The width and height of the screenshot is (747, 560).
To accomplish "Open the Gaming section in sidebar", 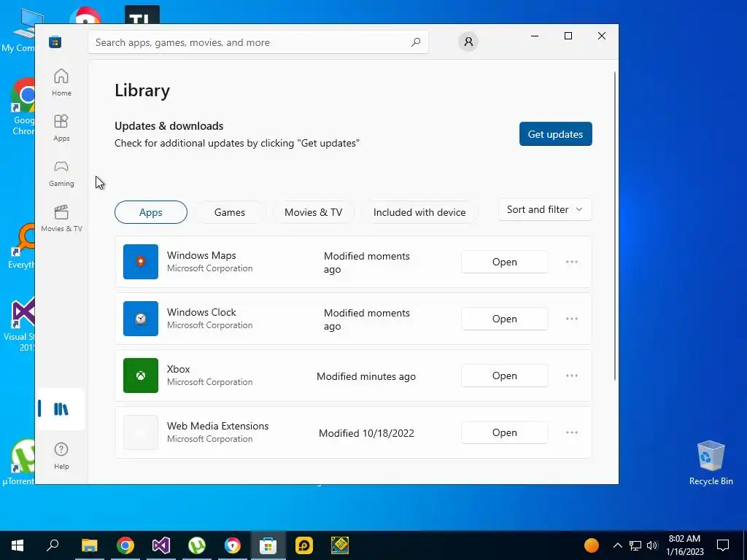I will [x=61, y=173].
